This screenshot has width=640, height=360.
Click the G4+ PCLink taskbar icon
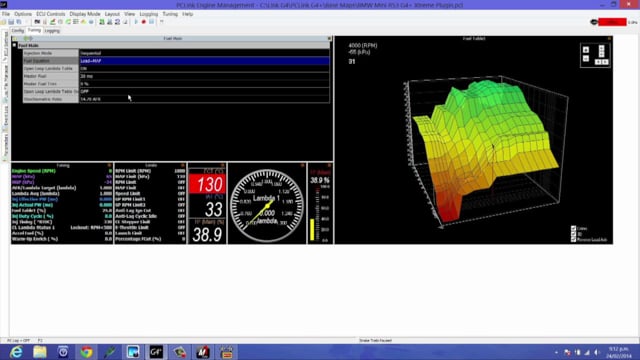(x=156, y=352)
